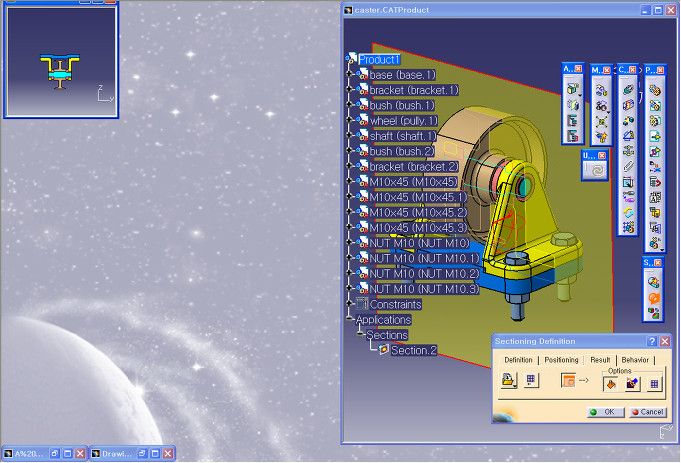Select the bracket (bracket.2) tree item
Viewport: 681px width, 463px height.
pos(414,166)
